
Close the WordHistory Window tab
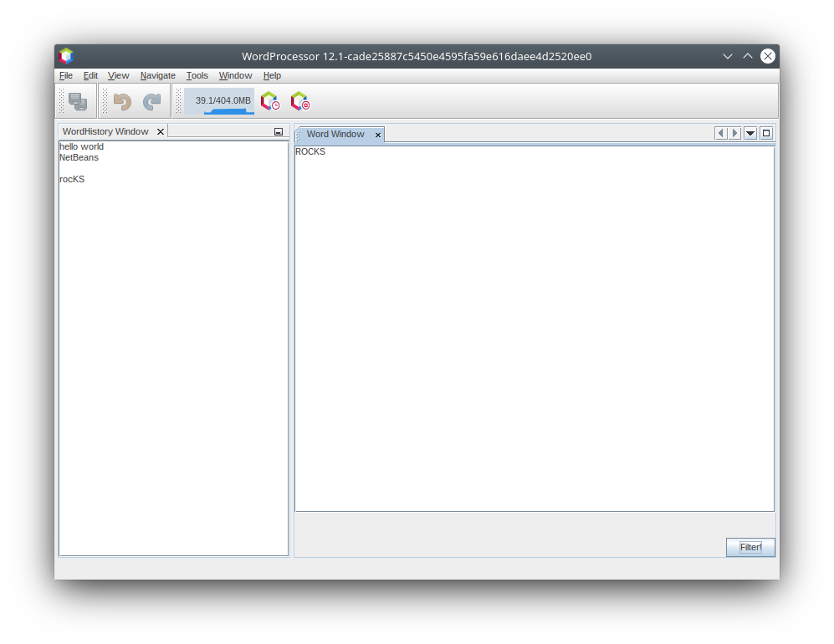point(161,132)
